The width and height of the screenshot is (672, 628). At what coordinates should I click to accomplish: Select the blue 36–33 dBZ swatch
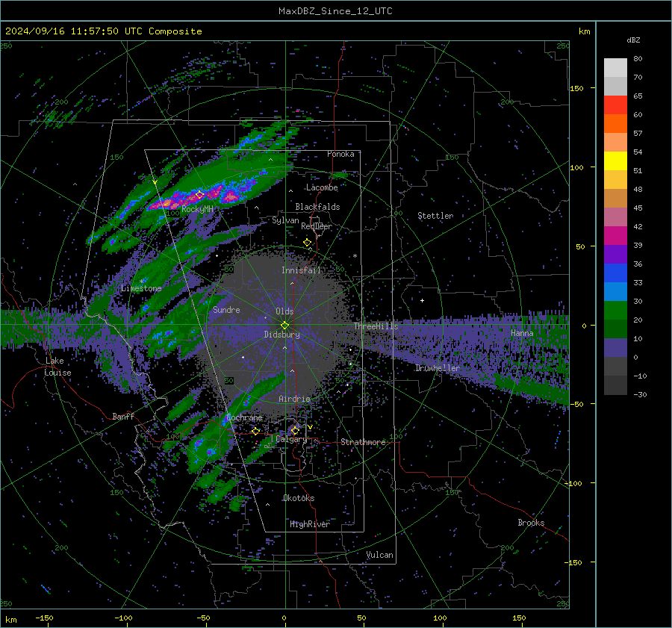click(615, 273)
